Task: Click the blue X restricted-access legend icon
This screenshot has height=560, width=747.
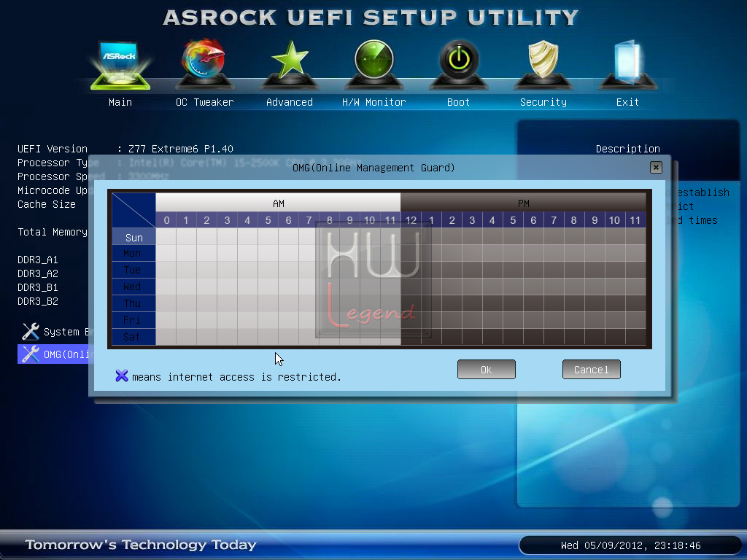Action: pyautogui.click(x=122, y=376)
